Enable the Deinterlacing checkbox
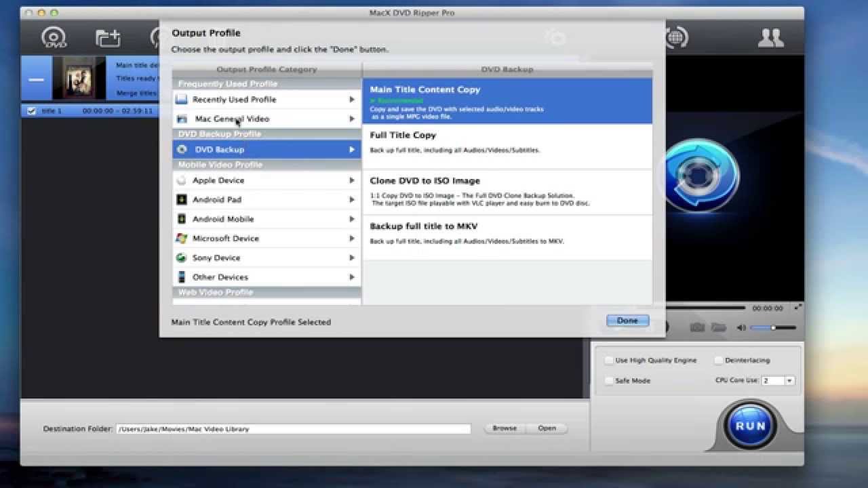This screenshot has height=488, width=868. pyautogui.click(x=719, y=360)
